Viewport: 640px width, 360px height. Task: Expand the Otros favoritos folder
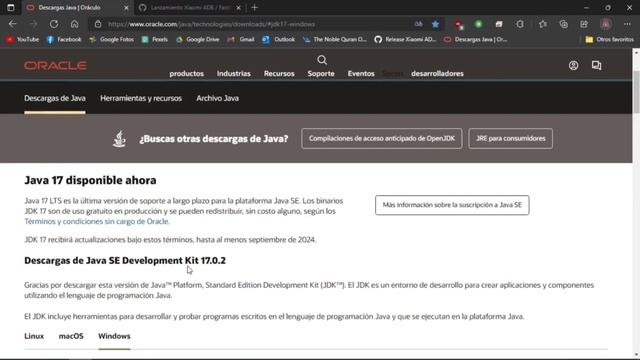click(x=609, y=40)
